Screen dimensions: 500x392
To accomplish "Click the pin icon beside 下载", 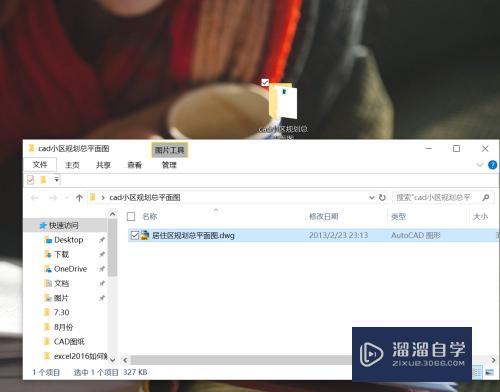I will (102, 254).
